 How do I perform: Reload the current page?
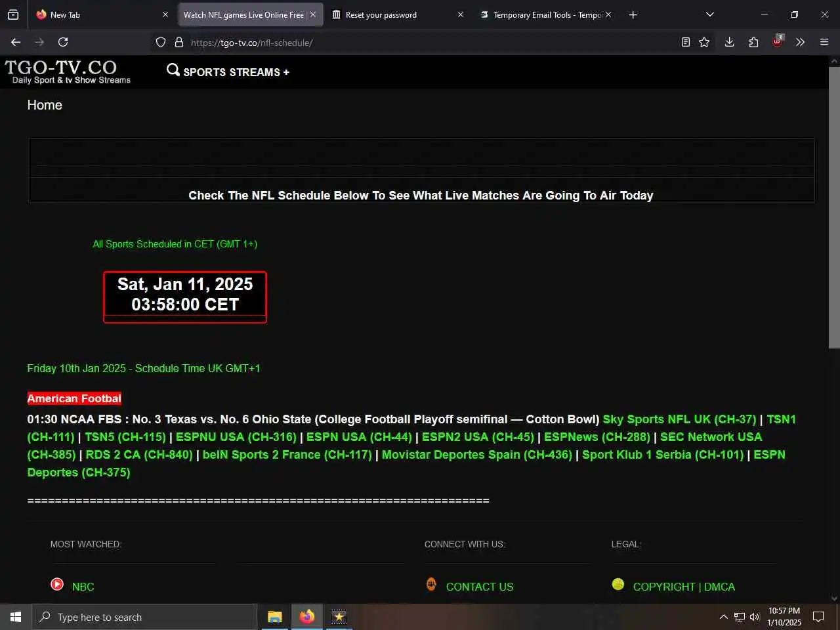63,42
